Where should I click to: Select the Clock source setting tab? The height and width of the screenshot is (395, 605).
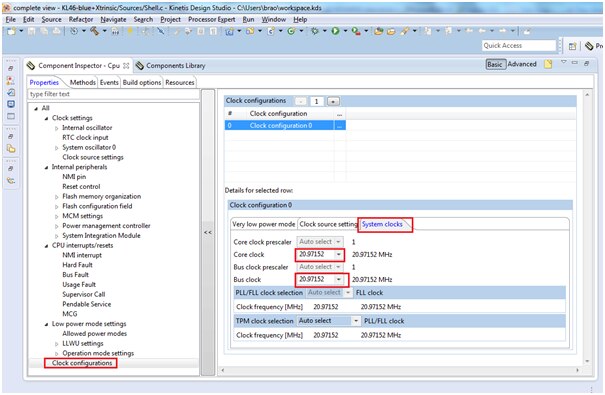pos(328,224)
